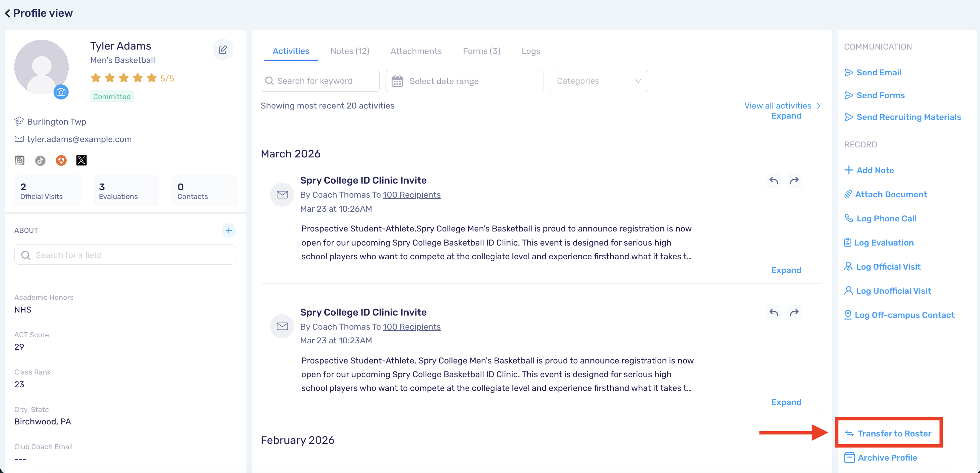Click Log Official Visit

pos(882,267)
